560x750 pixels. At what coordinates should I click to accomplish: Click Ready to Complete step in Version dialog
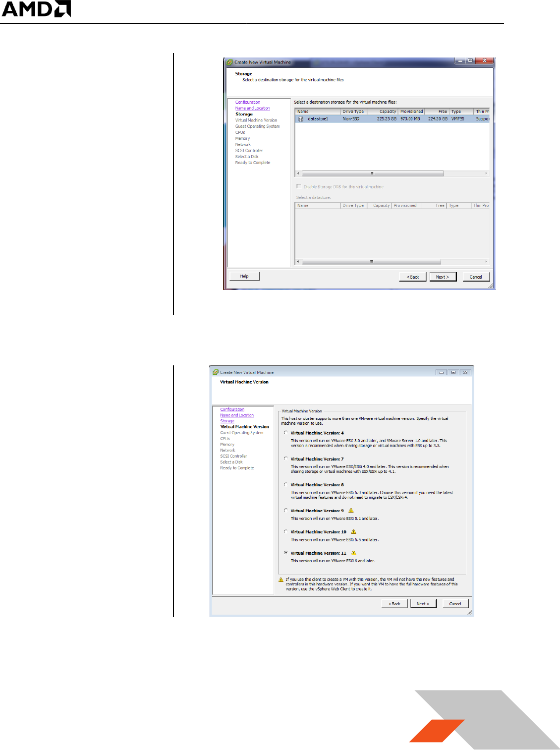tap(237, 468)
